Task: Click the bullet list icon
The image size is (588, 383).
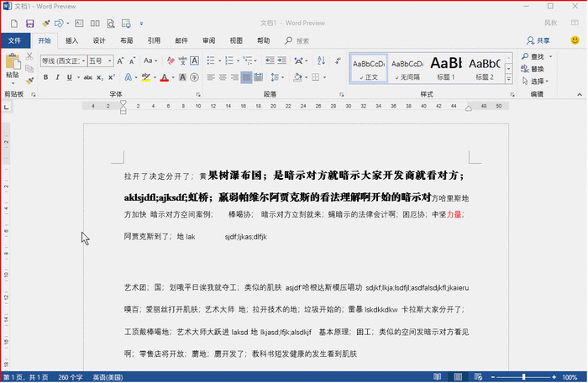Action: coord(211,60)
